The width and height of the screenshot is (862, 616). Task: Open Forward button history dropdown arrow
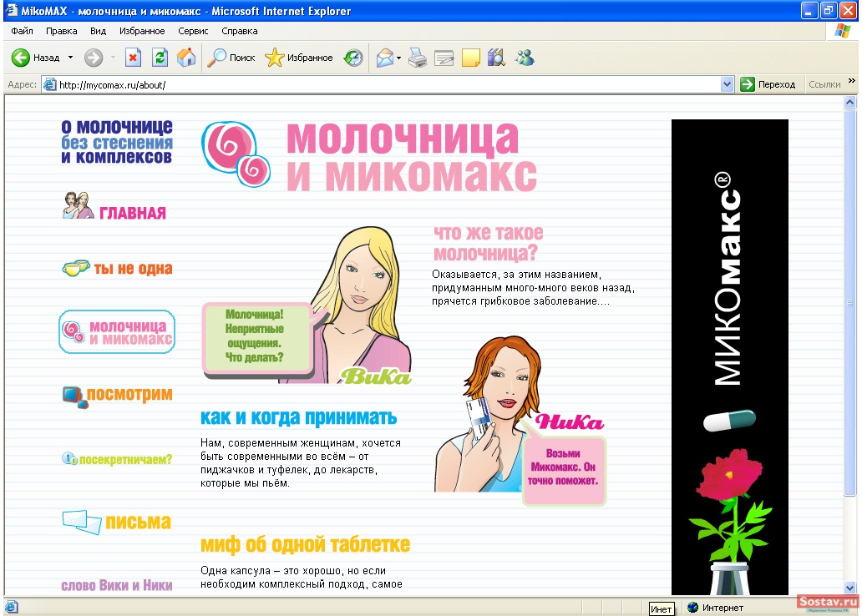click(114, 57)
